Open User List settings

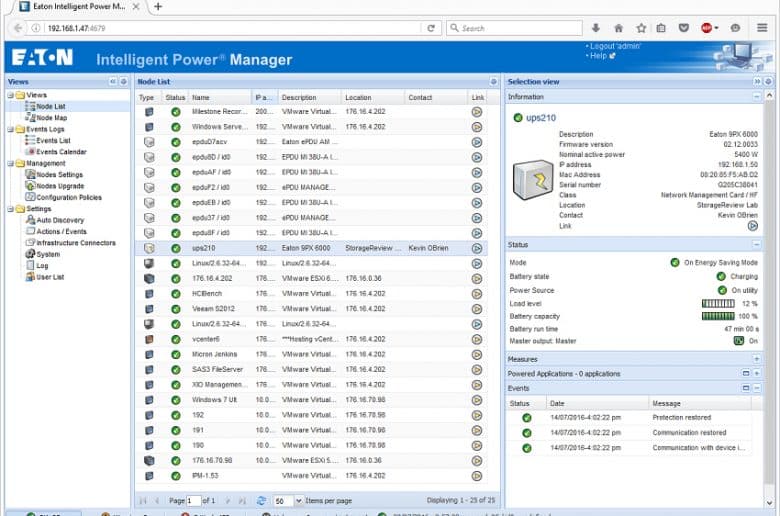pyautogui.click(x=50, y=277)
